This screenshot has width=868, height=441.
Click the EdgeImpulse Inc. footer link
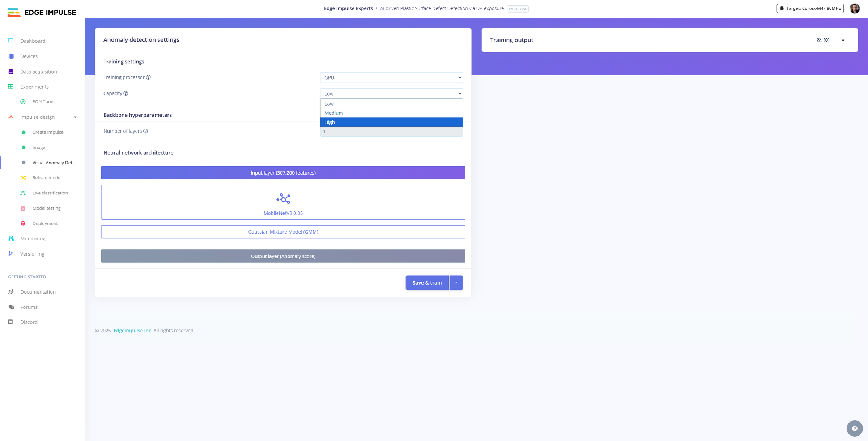133,331
